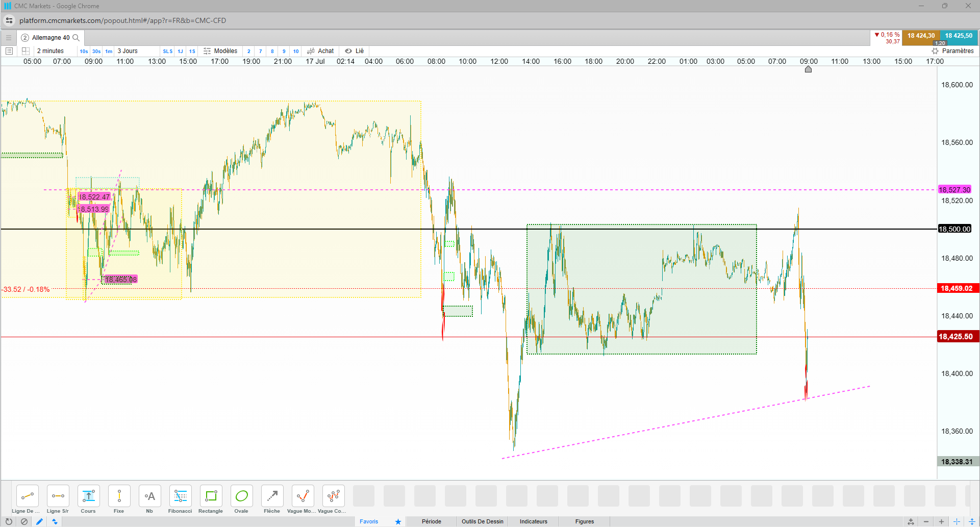Select the Fibonacci drawing tool

180,499
